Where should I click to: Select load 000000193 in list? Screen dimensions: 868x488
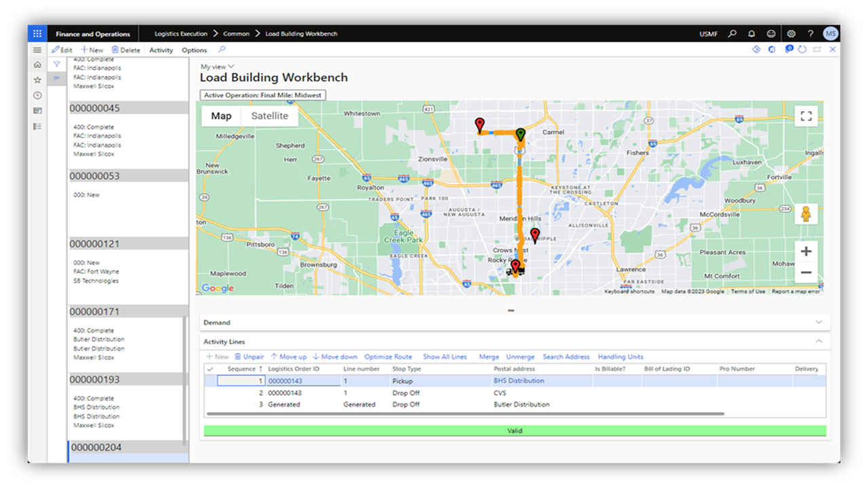point(128,380)
